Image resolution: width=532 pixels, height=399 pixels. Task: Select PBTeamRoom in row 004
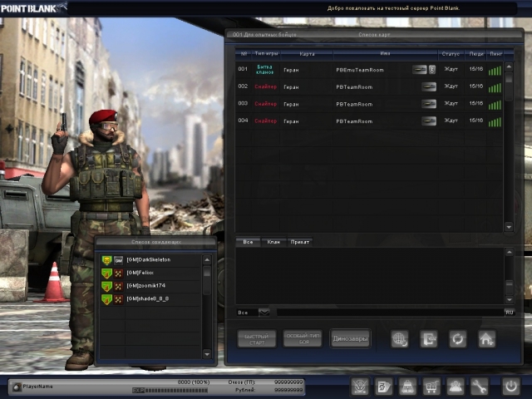(354, 121)
